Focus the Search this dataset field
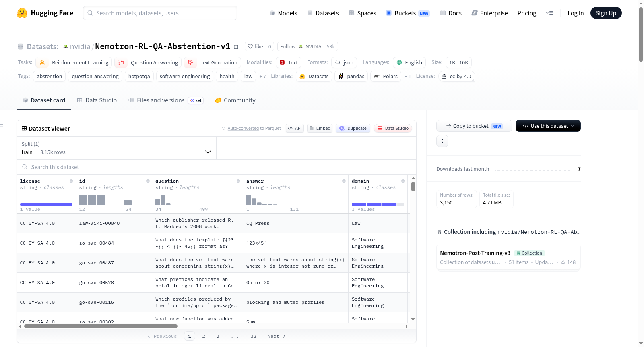This screenshot has width=644, height=347. coord(217,167)
